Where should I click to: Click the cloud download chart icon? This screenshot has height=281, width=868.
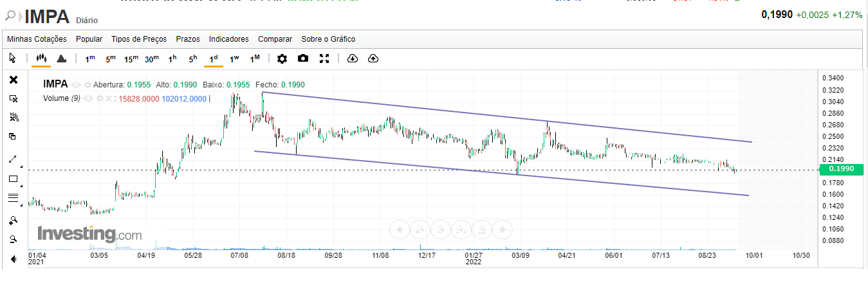[x=352, y=59]
